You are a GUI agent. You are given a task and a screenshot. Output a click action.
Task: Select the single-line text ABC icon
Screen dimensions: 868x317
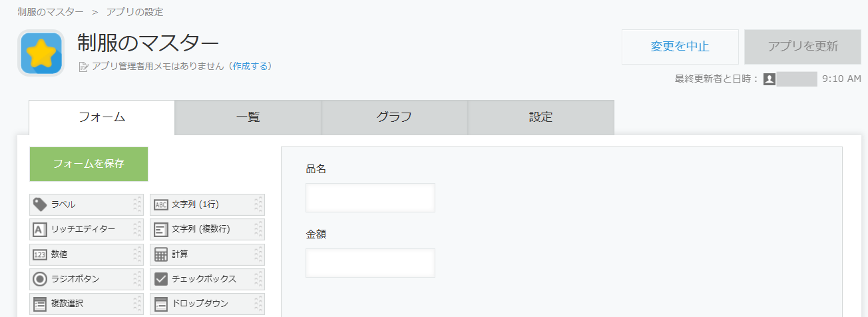click(x=161, y=204)
